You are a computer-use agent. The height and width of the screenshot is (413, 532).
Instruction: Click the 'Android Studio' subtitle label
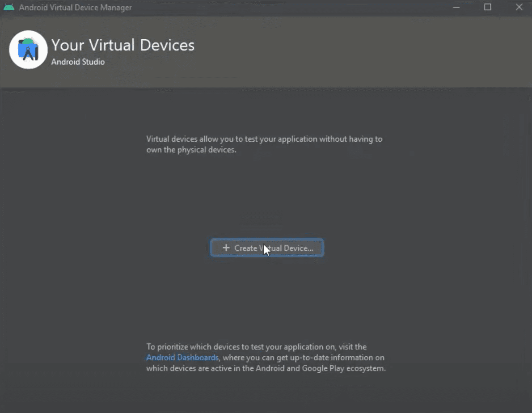coord(78,62)
